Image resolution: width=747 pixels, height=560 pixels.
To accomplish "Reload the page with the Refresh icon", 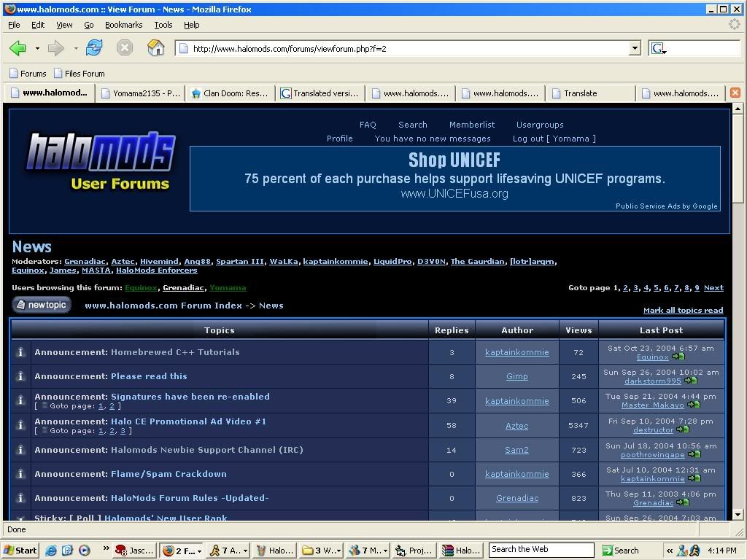I will (94, 47).
